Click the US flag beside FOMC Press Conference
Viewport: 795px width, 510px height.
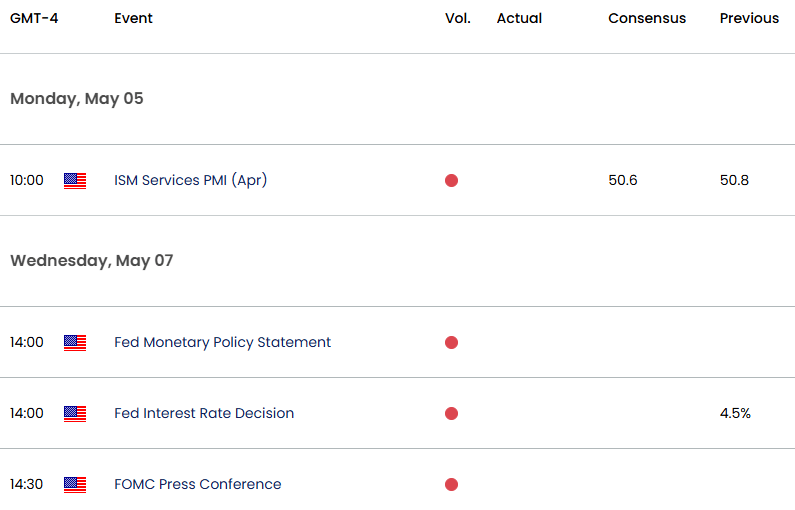[x=75, y=485]
